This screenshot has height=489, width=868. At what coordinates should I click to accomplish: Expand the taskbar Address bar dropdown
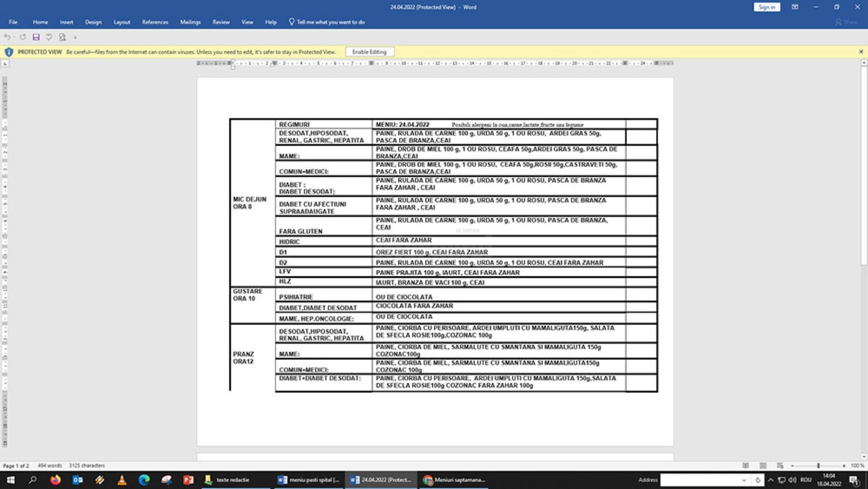pos(744,480)
